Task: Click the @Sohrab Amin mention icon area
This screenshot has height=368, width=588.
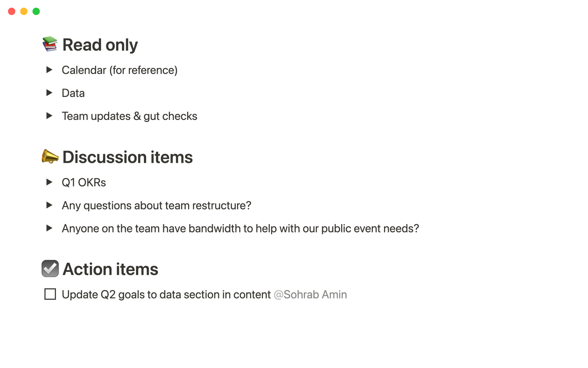Action: [x=310, y=294]
